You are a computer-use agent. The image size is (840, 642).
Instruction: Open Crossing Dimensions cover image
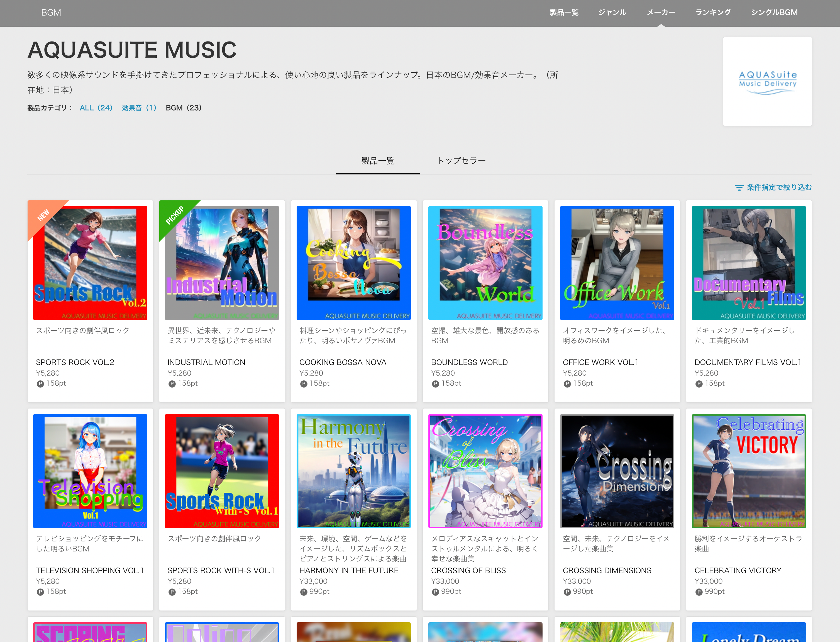point(617,471)
